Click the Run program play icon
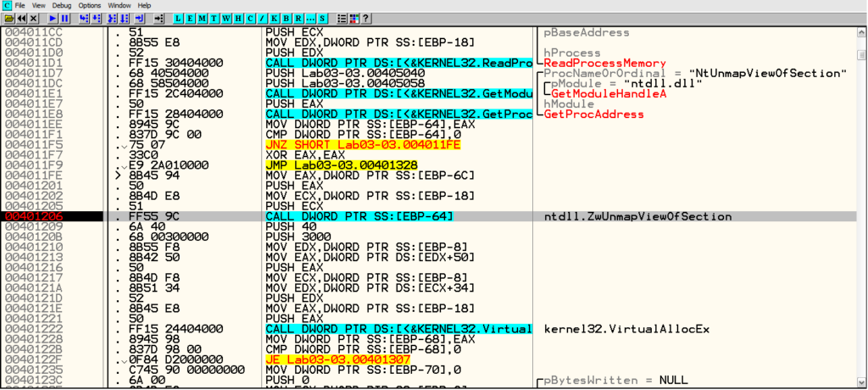The height and width of the screenshot is (390, 868). click(53, 18)
